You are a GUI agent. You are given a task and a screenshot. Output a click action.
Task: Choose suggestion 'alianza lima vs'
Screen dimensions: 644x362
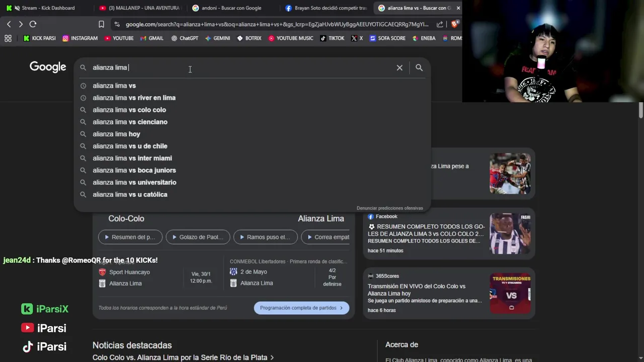click(252, 85)
